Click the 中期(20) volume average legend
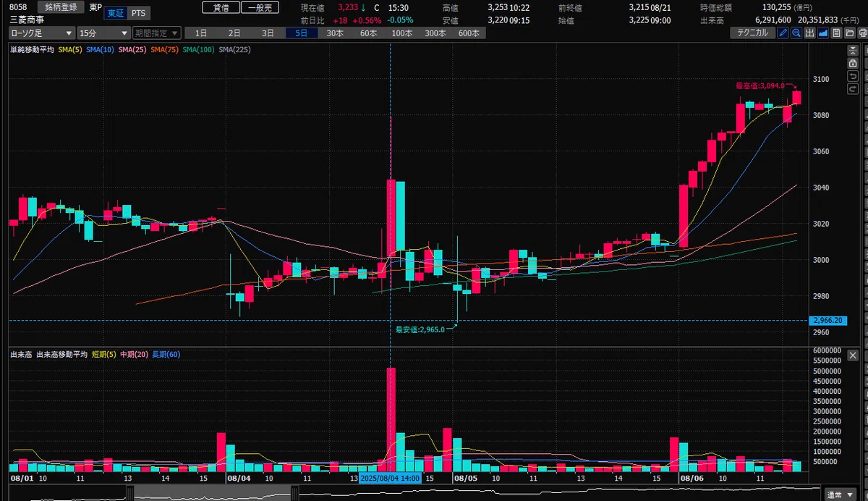This screenshot has height=501, width=868. (x=134, y=355)
